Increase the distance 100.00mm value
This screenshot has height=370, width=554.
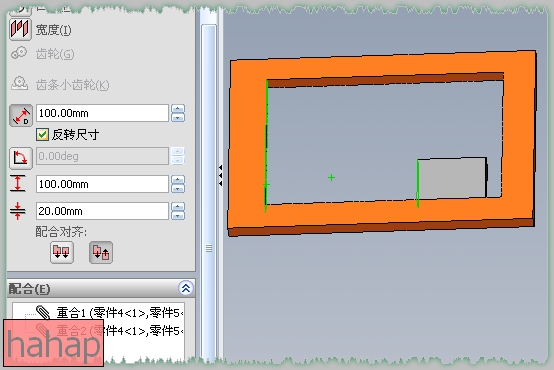178,109
